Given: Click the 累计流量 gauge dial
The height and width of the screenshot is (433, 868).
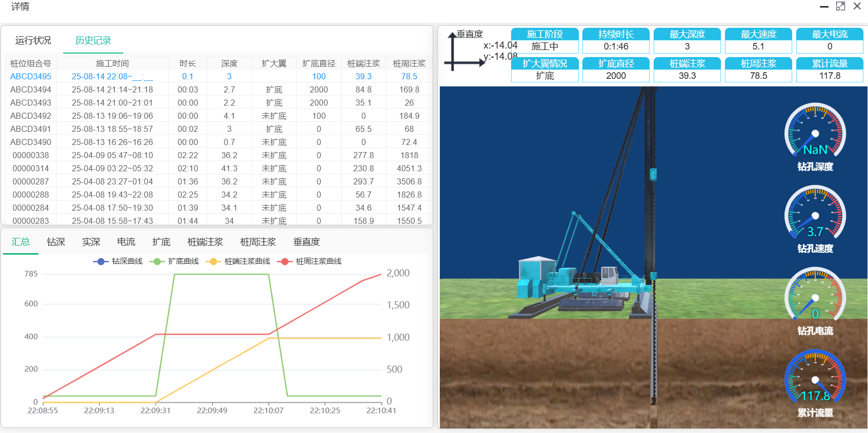Looking at the screenshot, I should pyautogui.click(x=815, y=379).
